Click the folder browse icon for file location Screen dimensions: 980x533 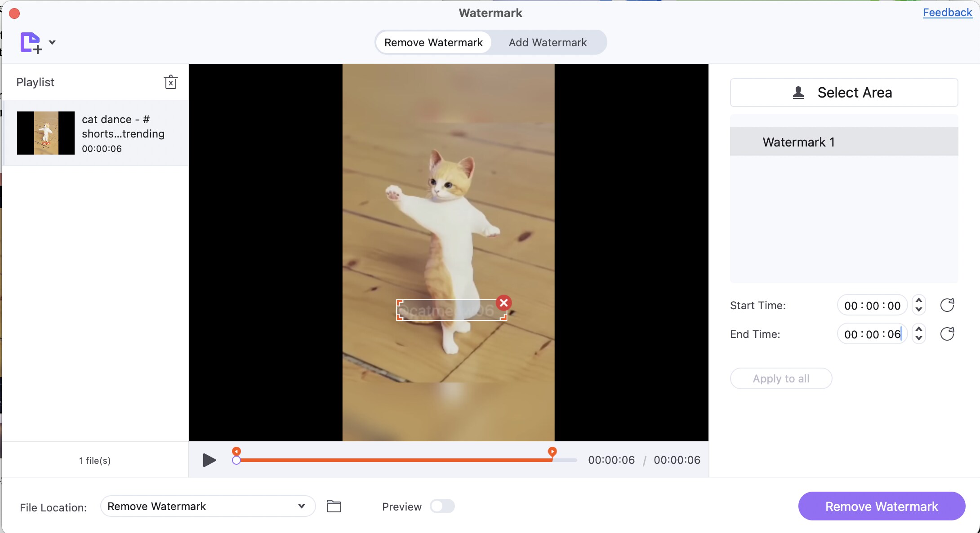pyautogui.click(x=335, y=506)
